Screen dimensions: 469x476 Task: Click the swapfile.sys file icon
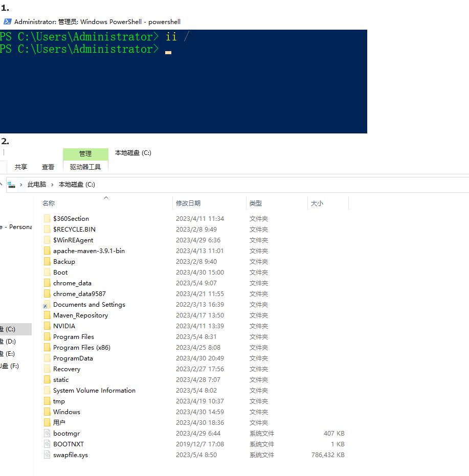(47, 455)
